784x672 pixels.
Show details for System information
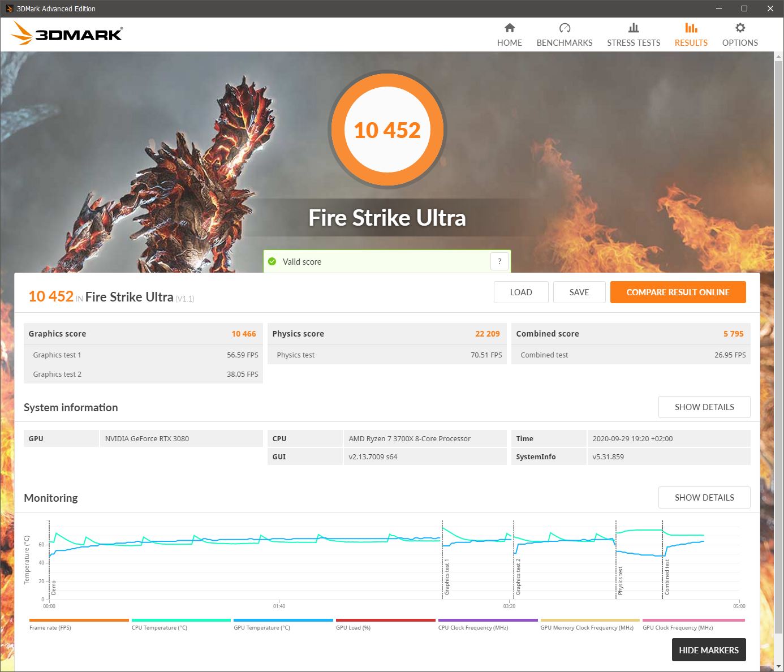click(704, 407)
